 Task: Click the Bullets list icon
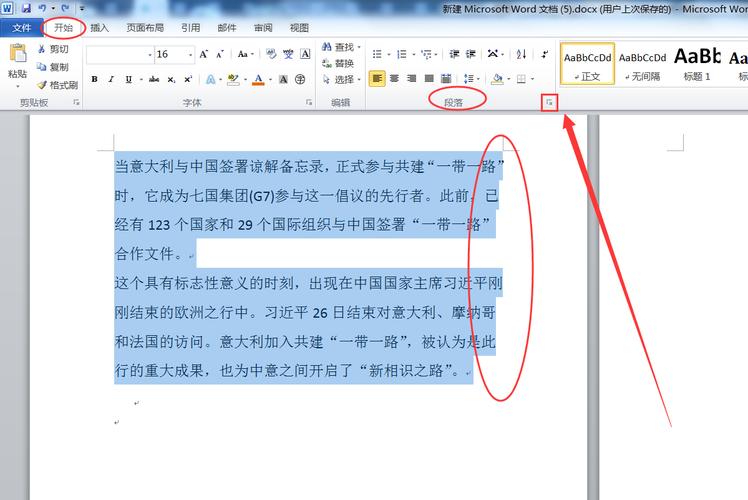(377, 54)
